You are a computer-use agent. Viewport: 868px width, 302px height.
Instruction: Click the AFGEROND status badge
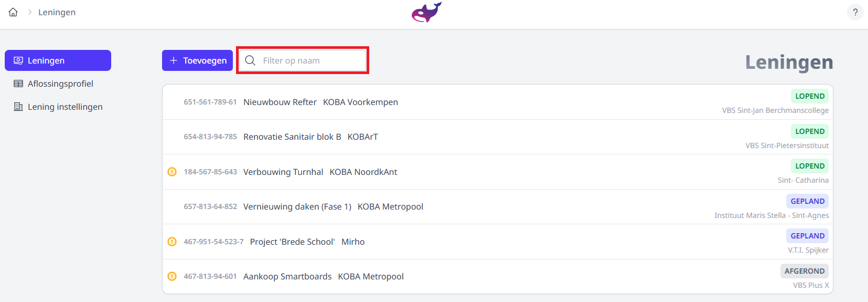[804, 271]
